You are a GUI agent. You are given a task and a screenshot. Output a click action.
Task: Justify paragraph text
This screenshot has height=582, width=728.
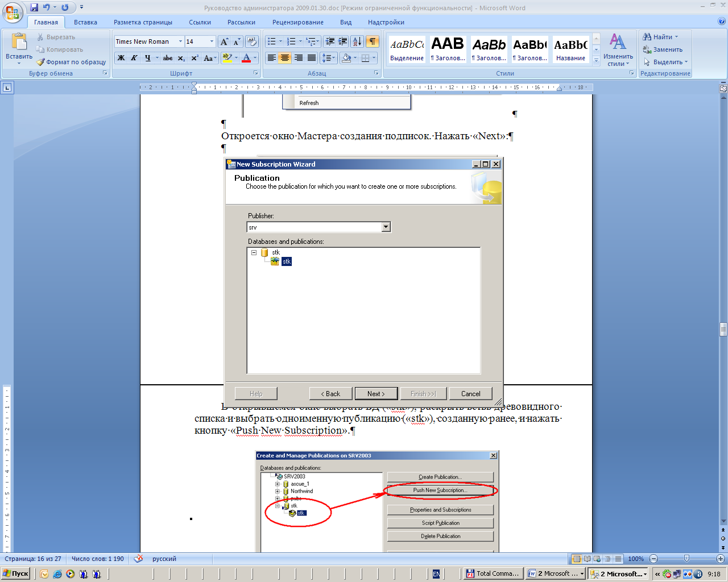(312, 58)
